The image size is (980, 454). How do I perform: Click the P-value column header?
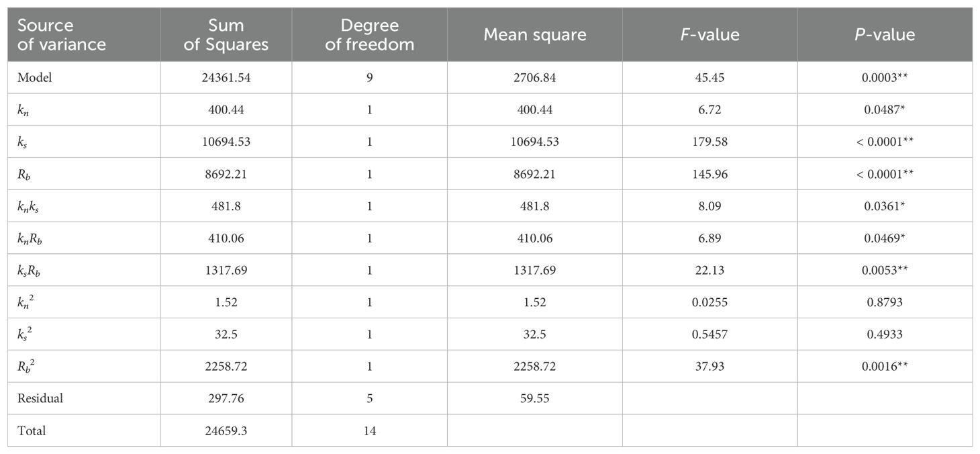[885, 34]
